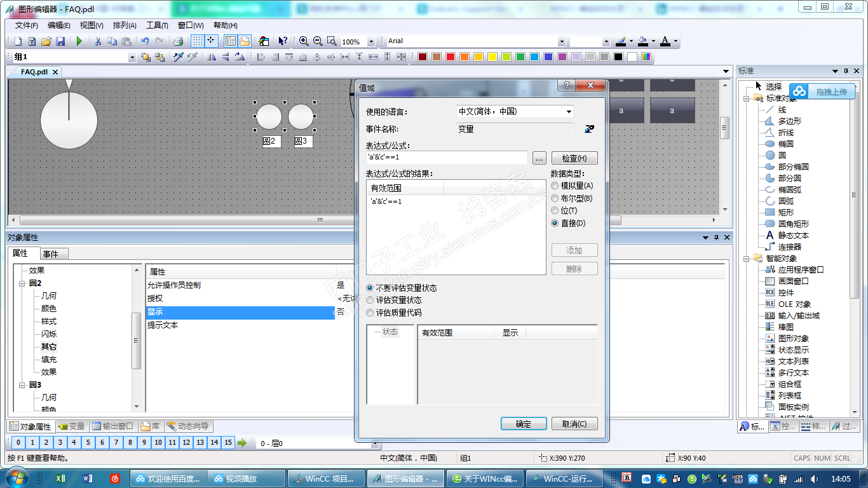The width and height of the screenshot is (868, 488).
Task: Pick the yellow color swatch
Action: click(x=492, y=57)
